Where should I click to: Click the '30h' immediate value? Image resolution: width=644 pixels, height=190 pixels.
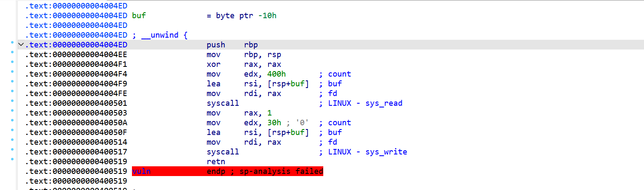point(274,123)
